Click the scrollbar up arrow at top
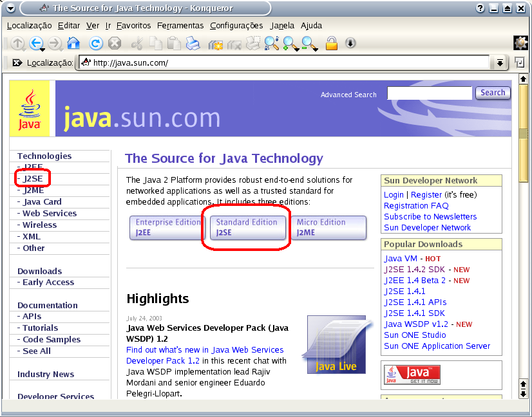This screenshot has height=417, width=532. 523,79
